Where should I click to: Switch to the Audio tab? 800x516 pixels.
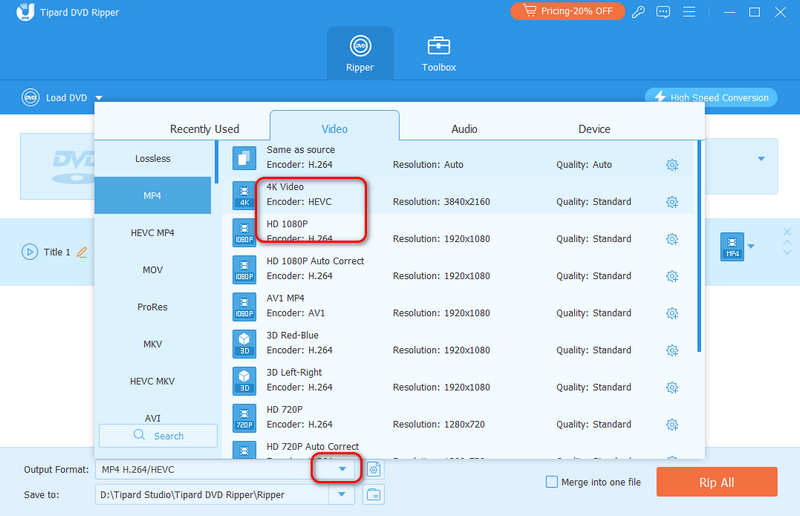click(464, 129)
